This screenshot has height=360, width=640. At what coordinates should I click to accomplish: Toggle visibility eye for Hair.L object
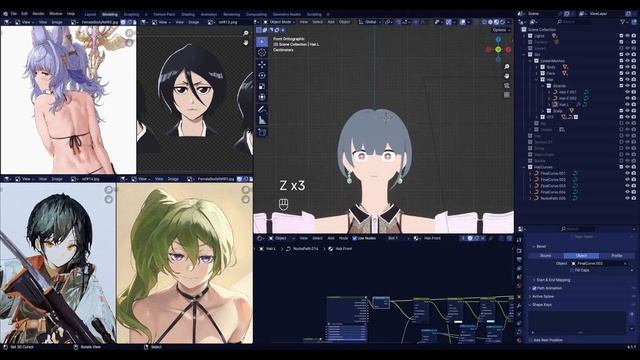[x=627, y=104]
